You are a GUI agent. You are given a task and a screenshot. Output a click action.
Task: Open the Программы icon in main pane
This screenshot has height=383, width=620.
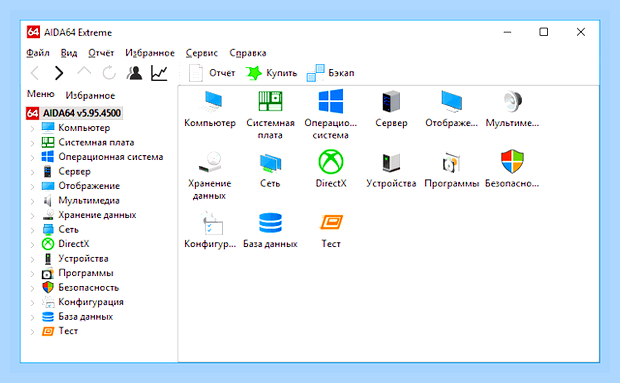pos(452,162)
